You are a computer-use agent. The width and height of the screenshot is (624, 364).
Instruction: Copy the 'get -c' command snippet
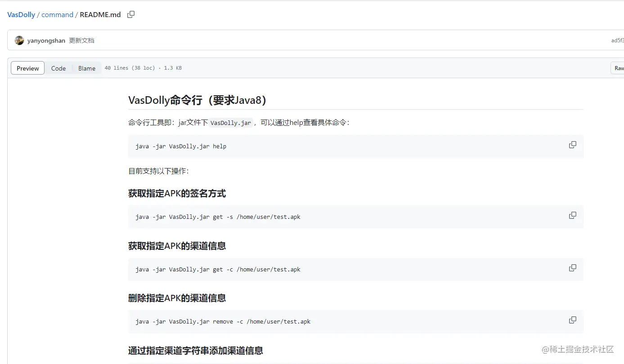572,268
